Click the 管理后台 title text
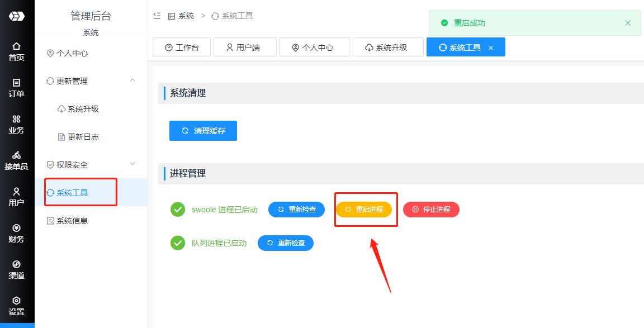Image resolution: width=644 pixels, height=328 pixels. point(91,16)
